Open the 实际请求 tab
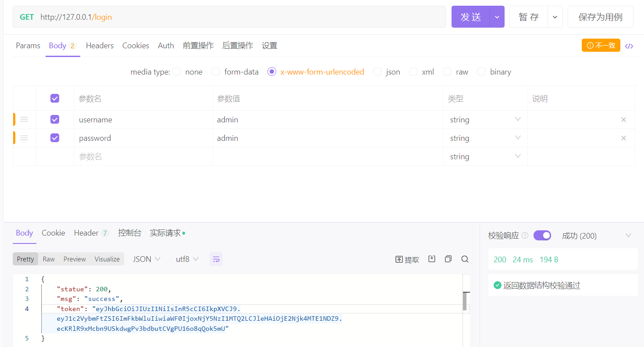Screen dimensions: 644x347 pos(167,233)
